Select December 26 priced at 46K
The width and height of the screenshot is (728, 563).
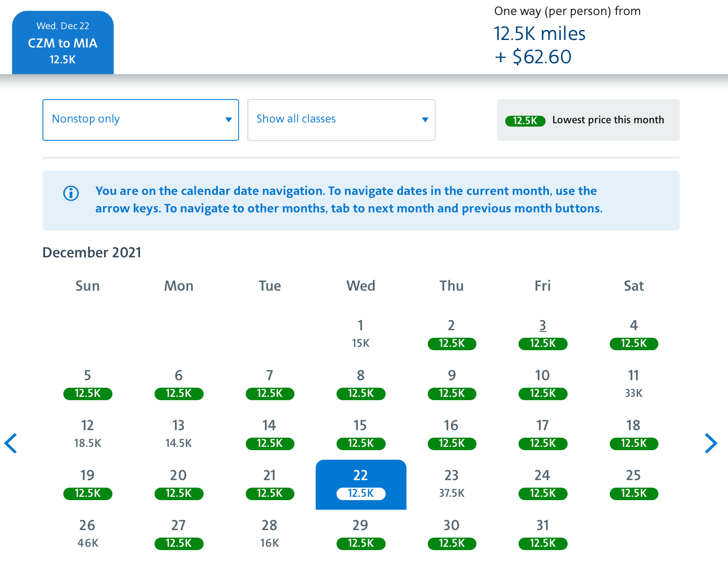[87, 534]
